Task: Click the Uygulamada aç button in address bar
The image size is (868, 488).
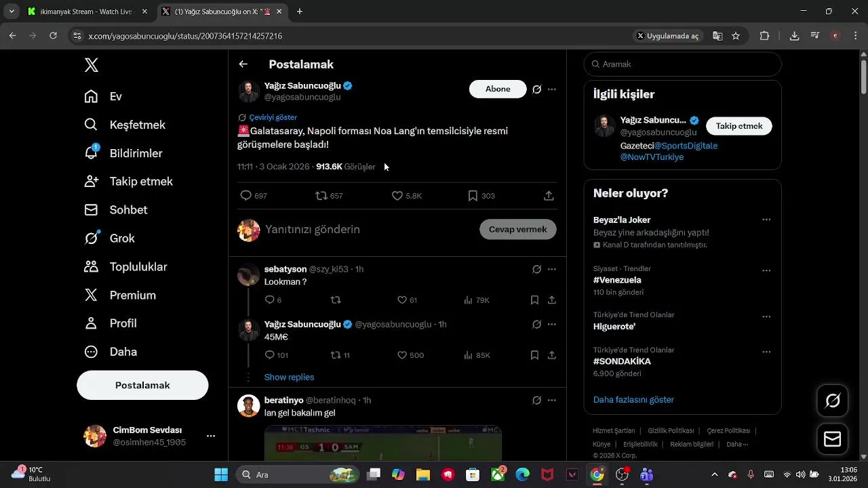Action: click(668, 36)
